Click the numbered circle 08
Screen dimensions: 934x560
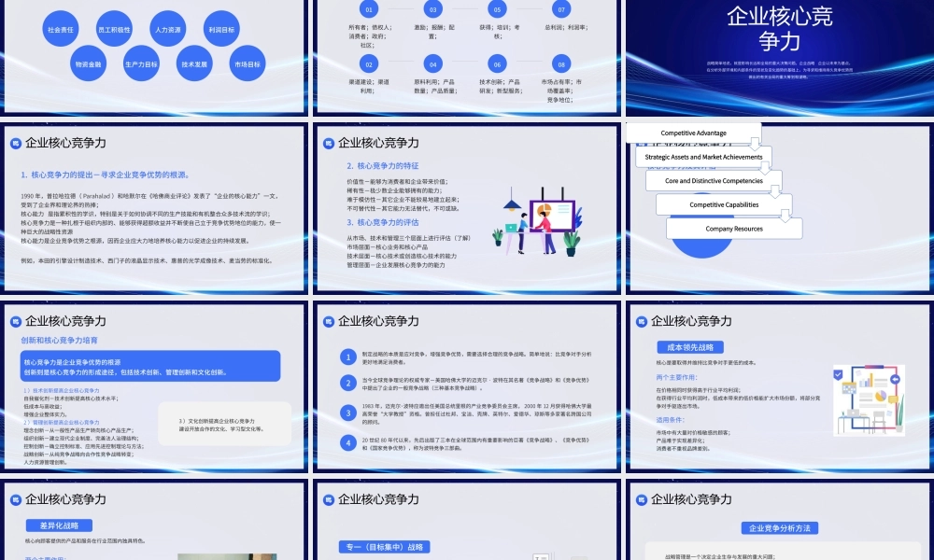pos(561,63)
